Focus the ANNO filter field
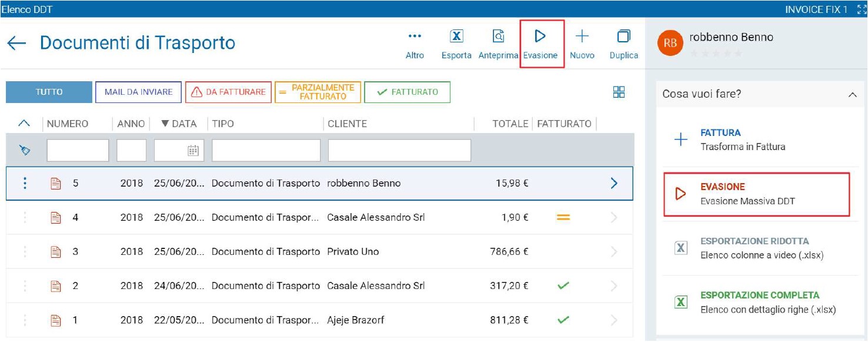The width and height of the screenshot is (868, 342). (x=131, y=151)
